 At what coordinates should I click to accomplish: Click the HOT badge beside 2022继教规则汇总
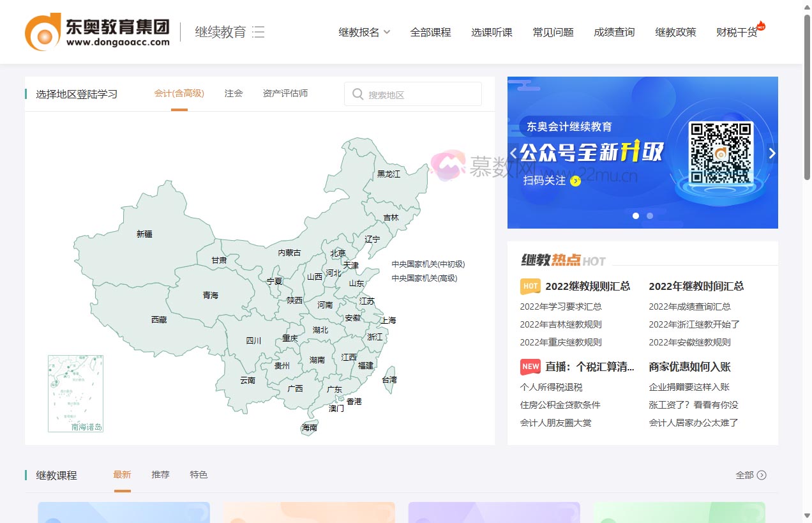point(530,286)
